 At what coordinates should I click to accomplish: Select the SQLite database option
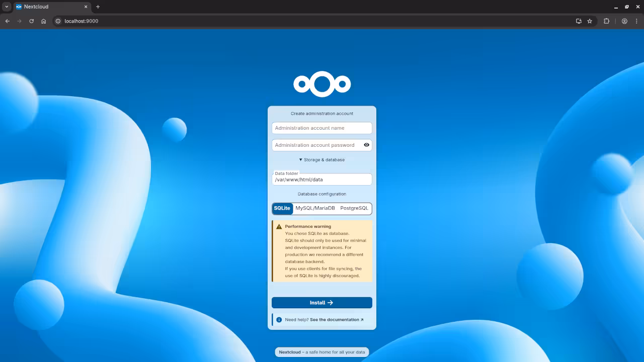click(x=282, y=208)
